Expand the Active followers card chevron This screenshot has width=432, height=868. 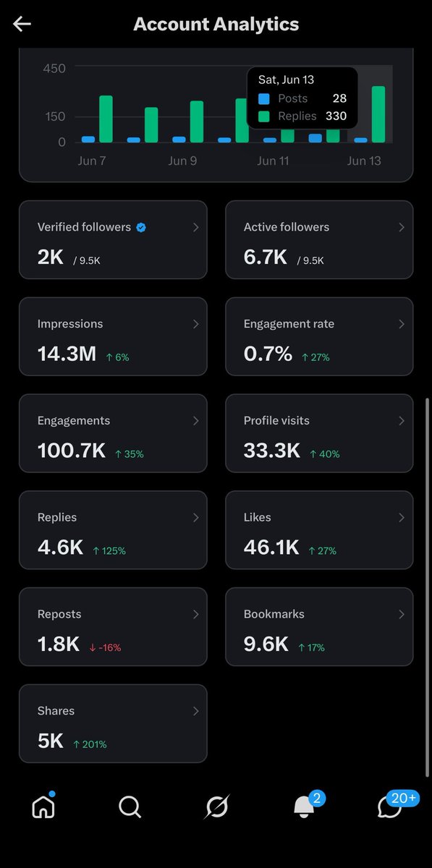click(x=402, y=227)
